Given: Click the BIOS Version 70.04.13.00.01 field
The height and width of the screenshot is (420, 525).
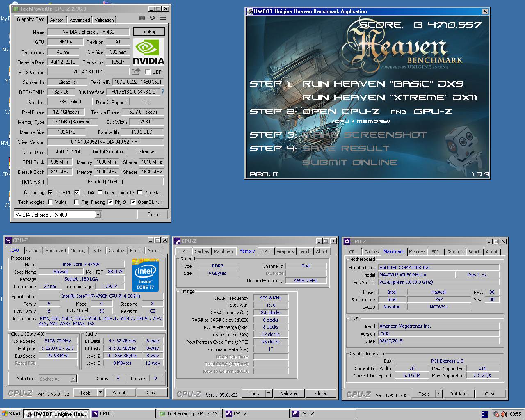Looking at the screenshot, I should click(88, 72).
